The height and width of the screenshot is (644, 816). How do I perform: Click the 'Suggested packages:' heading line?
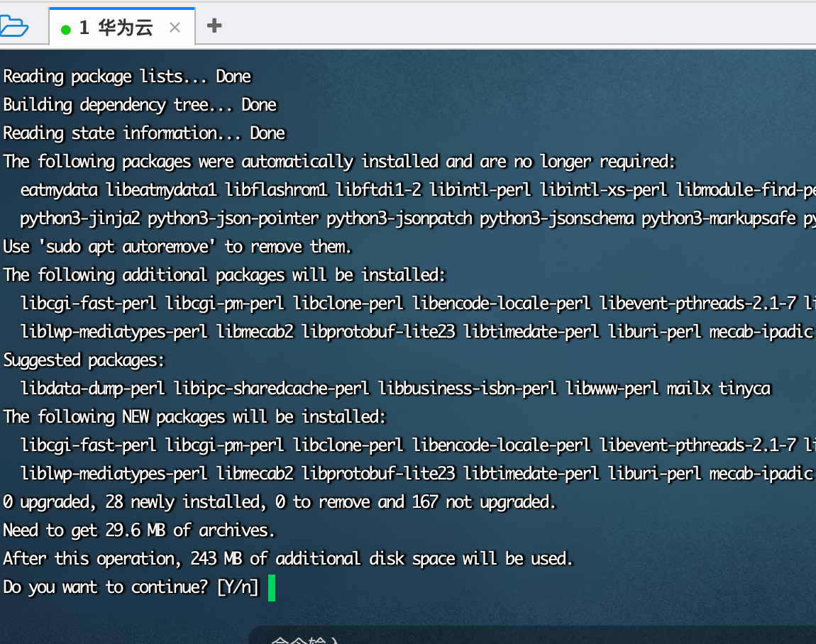(x=84, y=360)
